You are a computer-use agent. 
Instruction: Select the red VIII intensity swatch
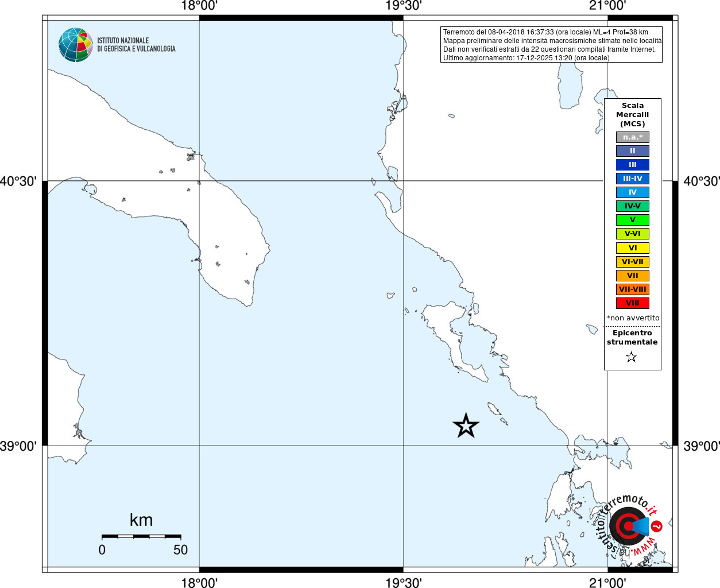633,303
